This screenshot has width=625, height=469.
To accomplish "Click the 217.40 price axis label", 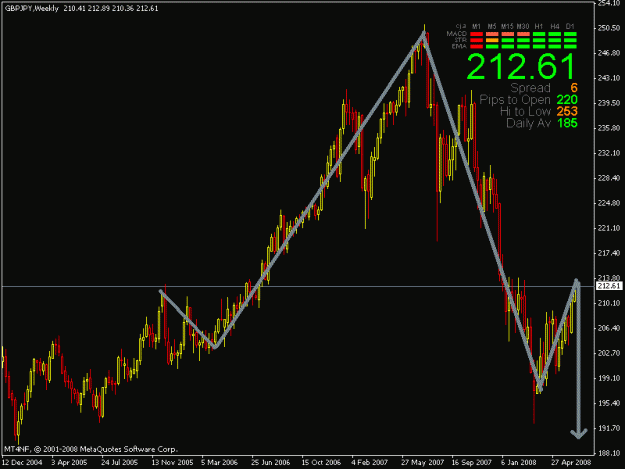I will point(609,253).
